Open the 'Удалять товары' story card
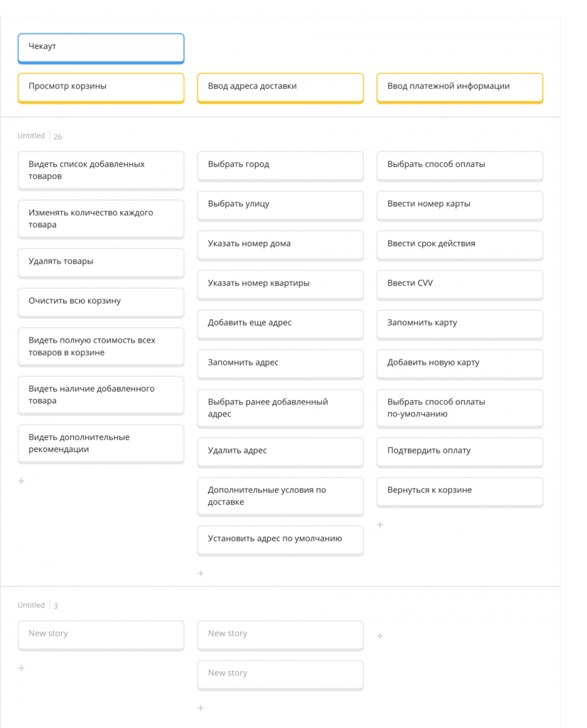 tap(100, 262)
